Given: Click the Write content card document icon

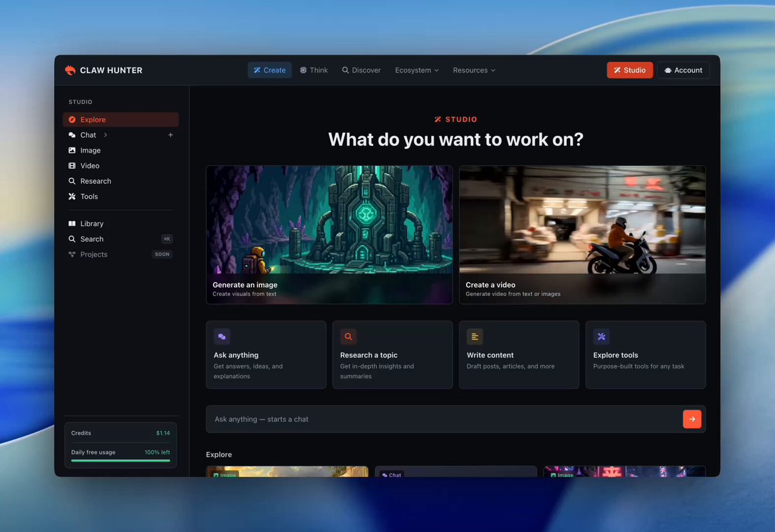Looking at the screenshot, I should (x=475, y=337).
